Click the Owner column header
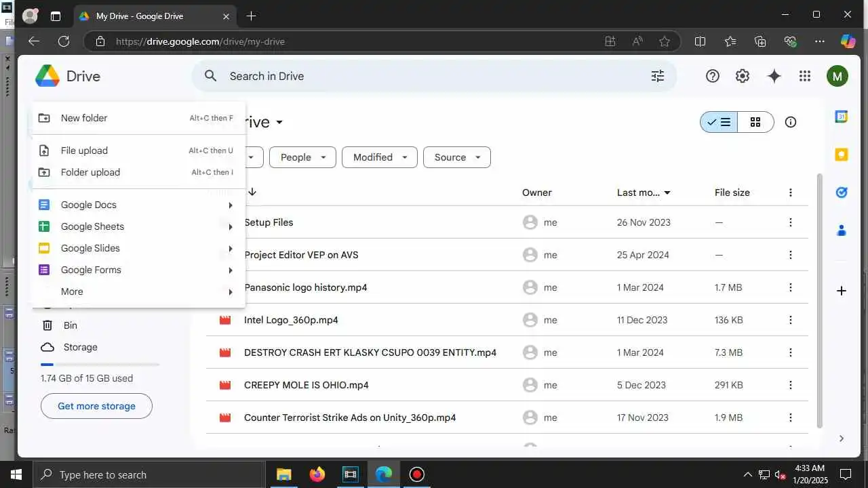The image size is (868, 488). click(537, 192)
